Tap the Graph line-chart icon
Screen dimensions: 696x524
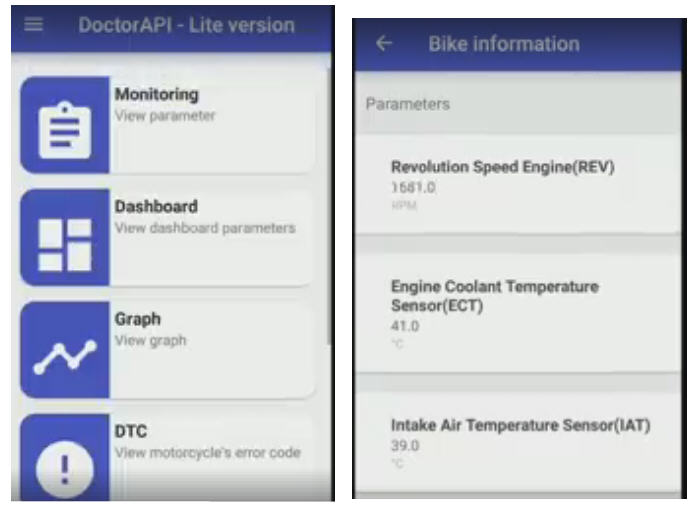coord(65,350)
